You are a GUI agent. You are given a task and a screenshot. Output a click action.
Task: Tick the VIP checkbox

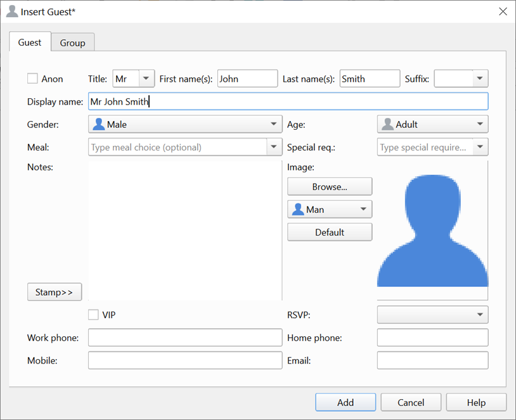[x=93, y=315]
